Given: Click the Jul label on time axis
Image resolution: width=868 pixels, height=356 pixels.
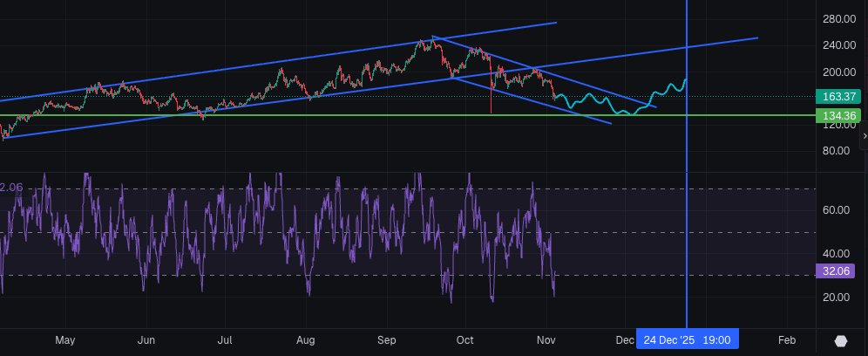Looking at the screenshot, I should click(225, 340).
